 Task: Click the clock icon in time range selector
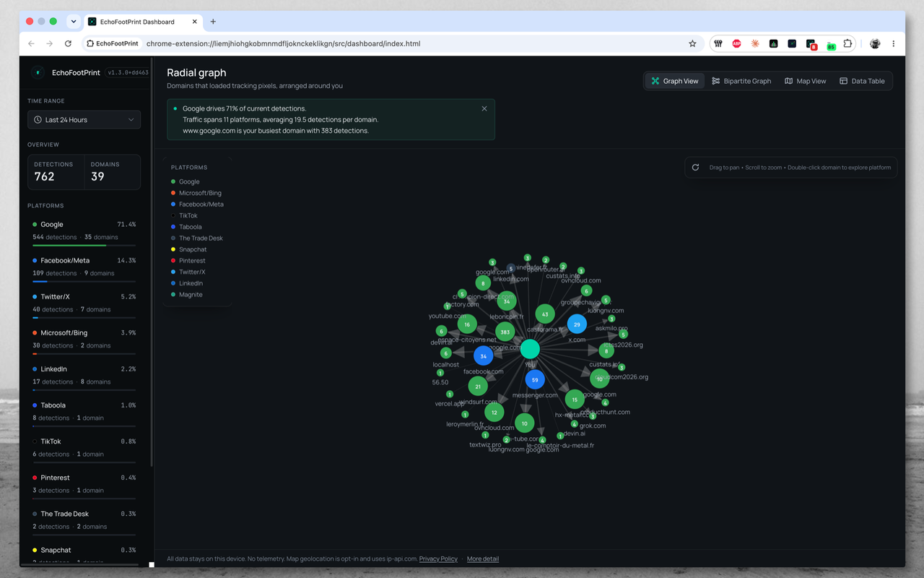[38, 120]
